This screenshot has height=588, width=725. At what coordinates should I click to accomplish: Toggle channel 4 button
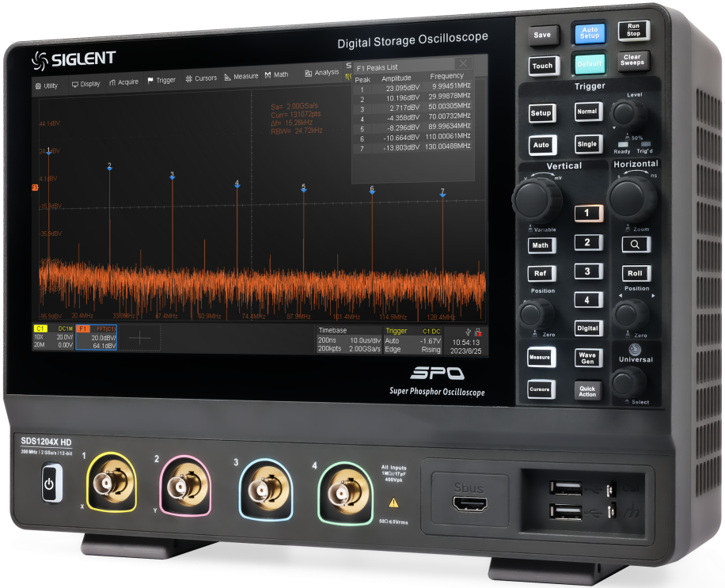(x=587, y=300)
